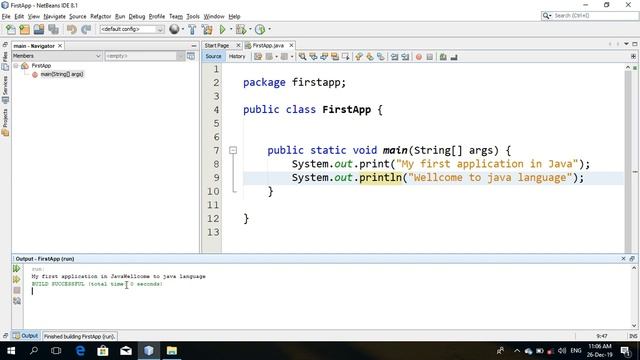The height and width of the screenshot is (360, 640).
Task: Click the red Start Macro Recording icon
Action: (x=419, y=57)
